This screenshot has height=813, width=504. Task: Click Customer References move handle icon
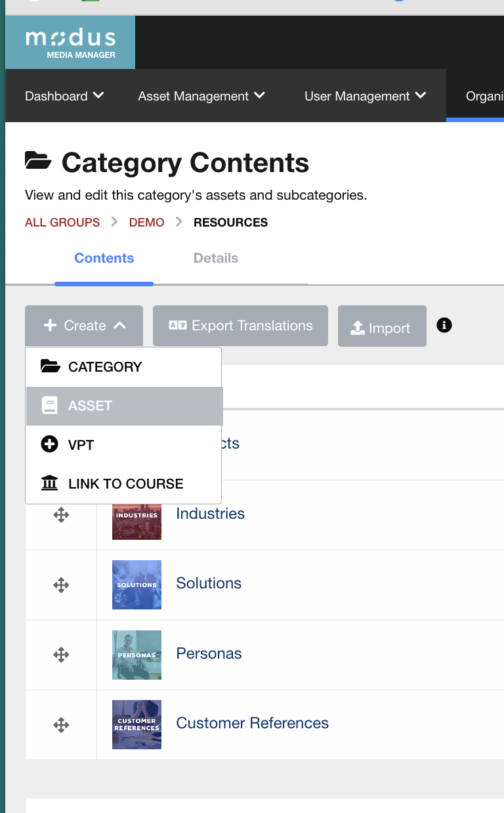61,724
